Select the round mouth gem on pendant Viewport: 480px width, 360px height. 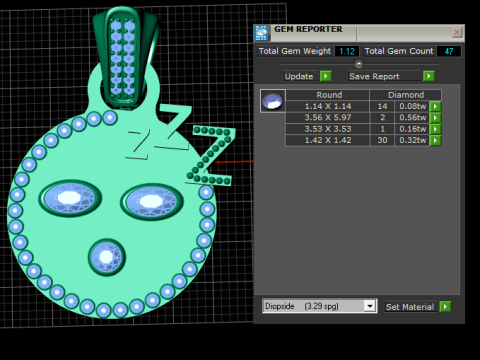click(106, 257)
